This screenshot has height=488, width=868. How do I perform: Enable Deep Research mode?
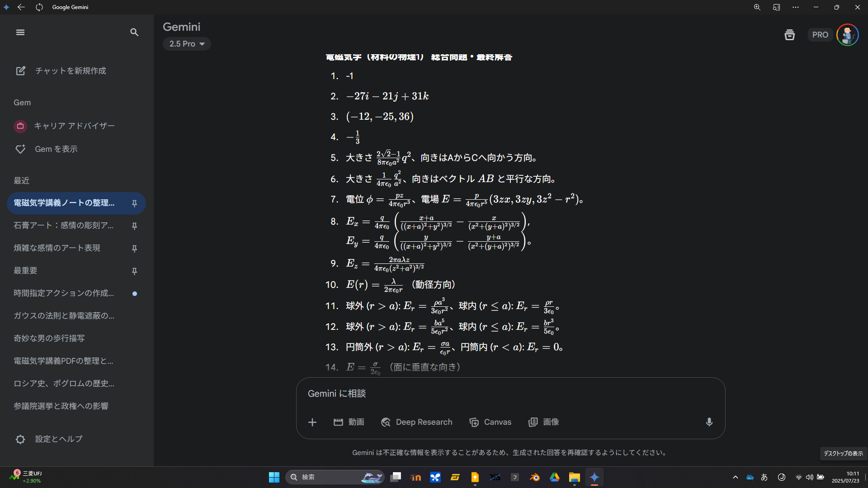[x=416, y=422]
